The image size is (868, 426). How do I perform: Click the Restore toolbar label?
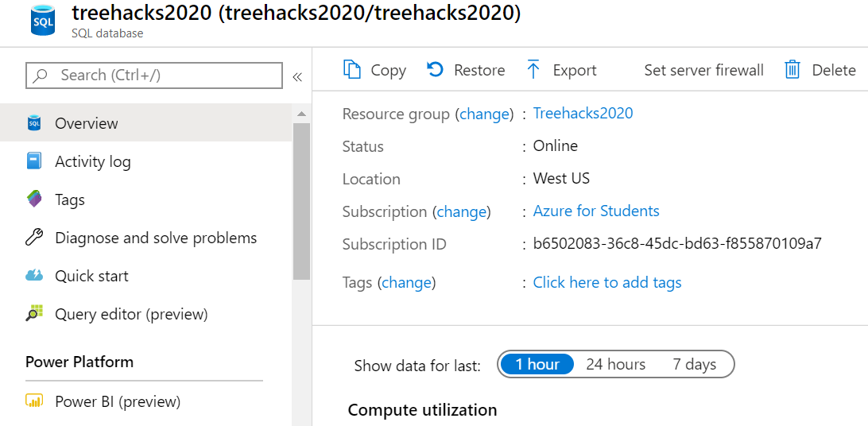(479, 70)
